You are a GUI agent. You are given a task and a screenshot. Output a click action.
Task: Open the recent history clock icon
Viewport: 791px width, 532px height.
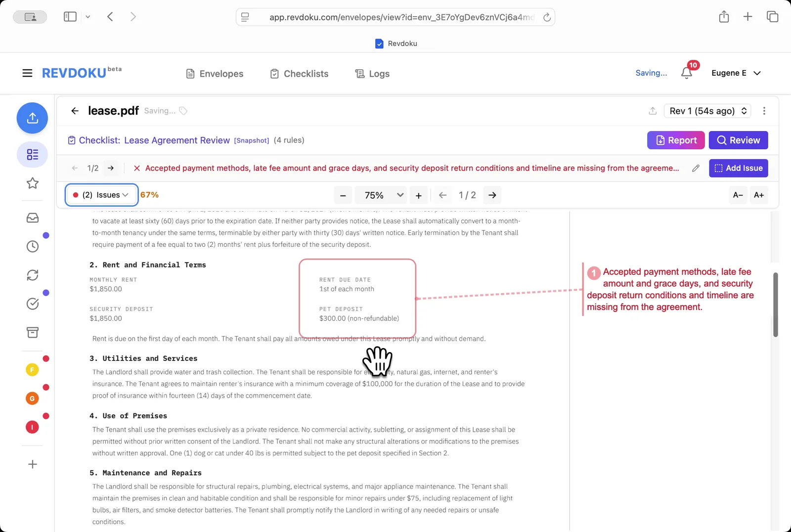33,246
